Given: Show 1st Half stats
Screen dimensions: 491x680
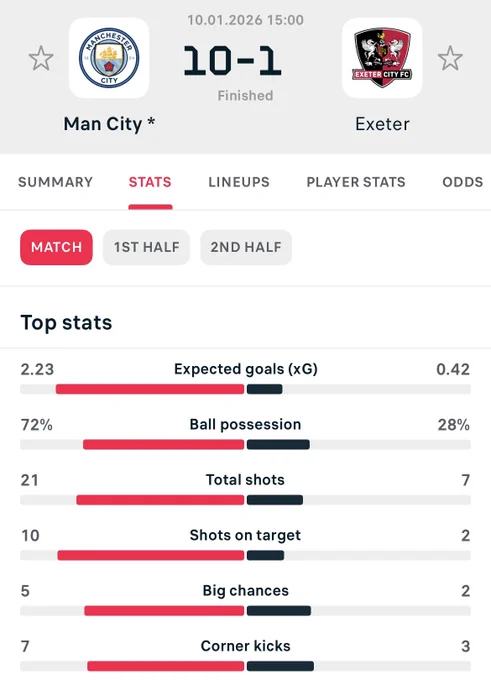Looking at the screenshot, I should tap(147, 247).
